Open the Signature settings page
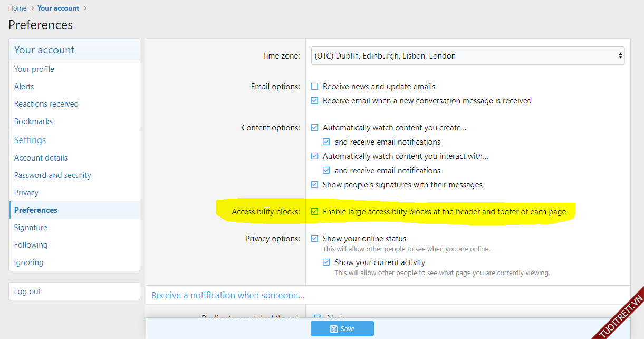The height and width of the screenshot is (339, 644). pyautogui.click(x=31, y=228)
